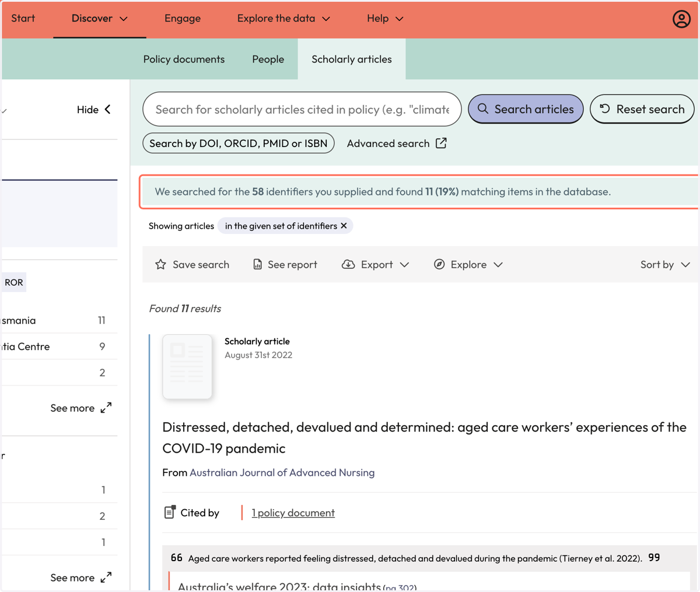Click the lower See more sidebar link
This screenshot has width=700, height=592.
point(80,577)
